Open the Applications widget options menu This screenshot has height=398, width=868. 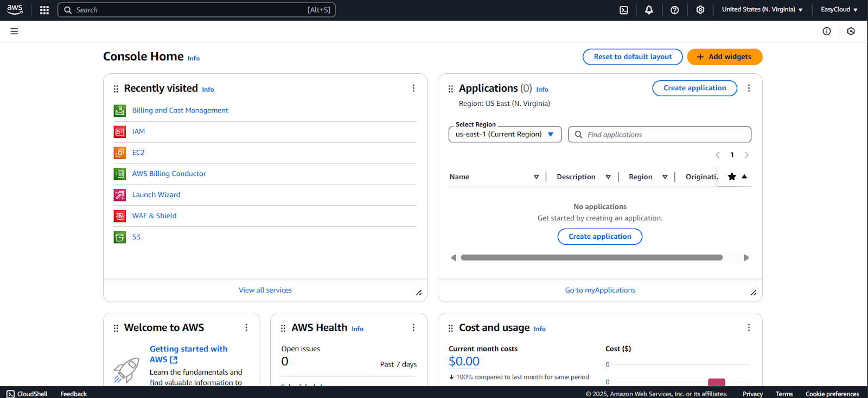[749, 88]
